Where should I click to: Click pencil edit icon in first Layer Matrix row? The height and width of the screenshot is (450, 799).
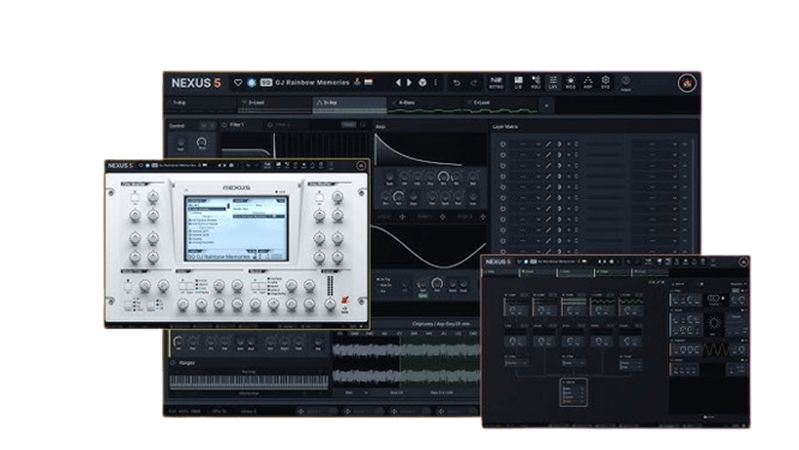click(548, 144)
